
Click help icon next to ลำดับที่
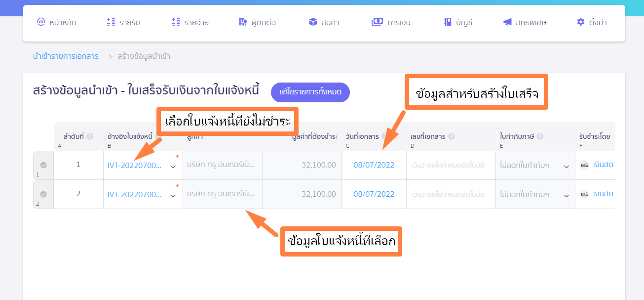tap(90, 136)
